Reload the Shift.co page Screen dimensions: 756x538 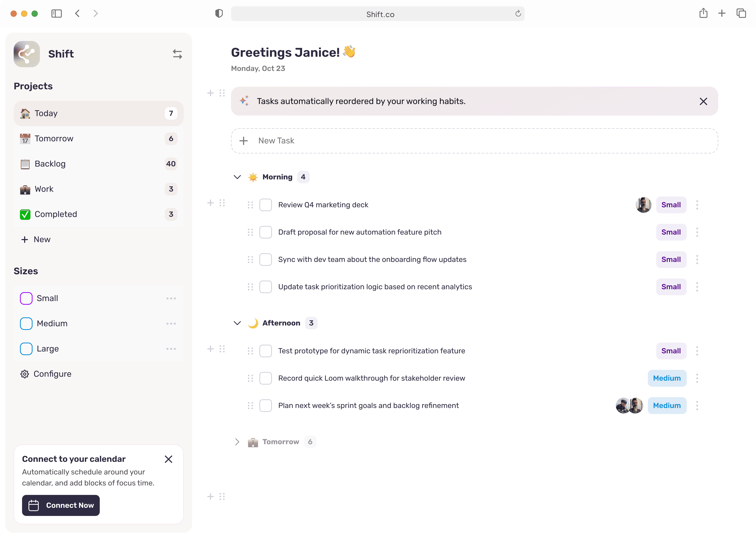(518, 14)
